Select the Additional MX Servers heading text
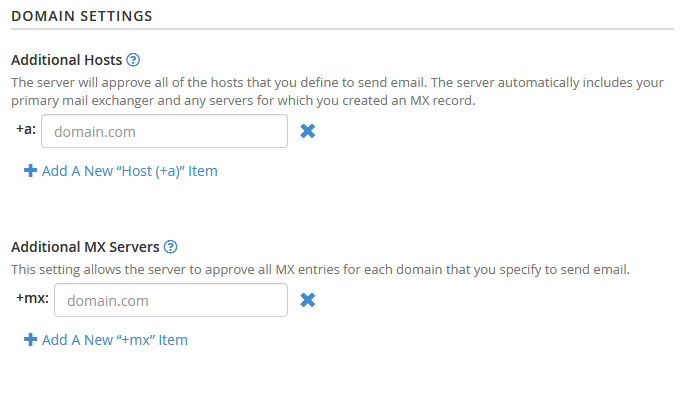This screenshot has width=683, height=396. point(85,247)
